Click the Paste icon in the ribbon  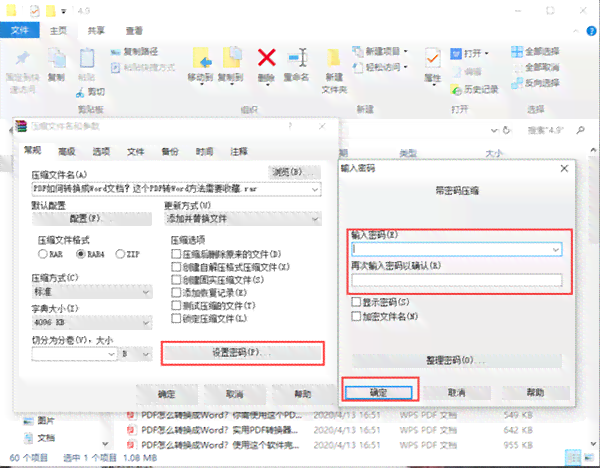click(87, 58)
